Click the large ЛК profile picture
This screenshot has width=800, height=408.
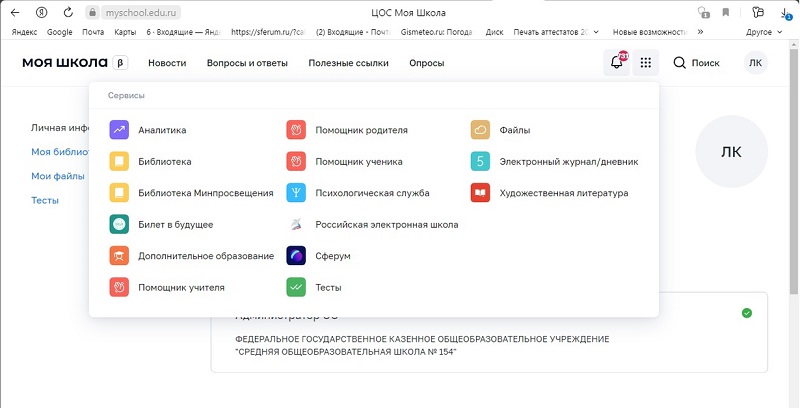pyautogui.click(x=732, y=151)
